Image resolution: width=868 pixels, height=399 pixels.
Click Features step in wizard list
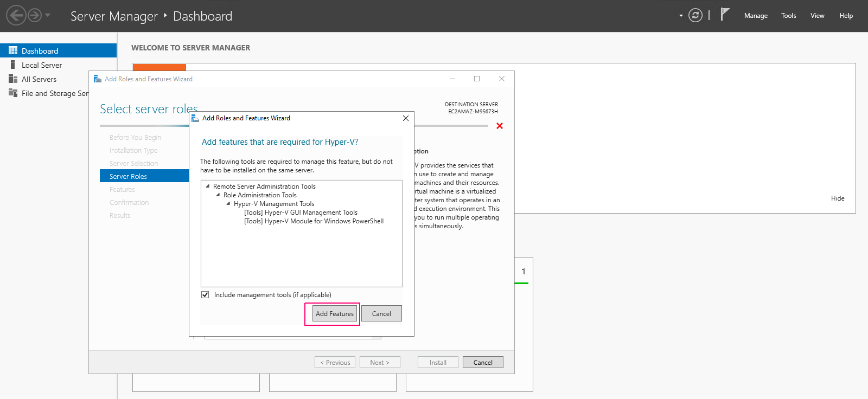pyautogui.click(x=122, y=190)
